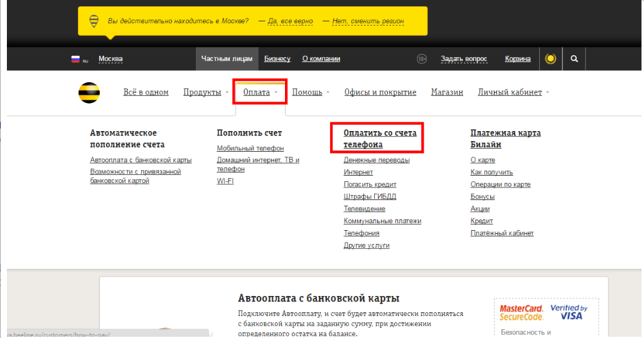
Task: Expand the Личный кабинет dropdown arrow
Action: 547,92
